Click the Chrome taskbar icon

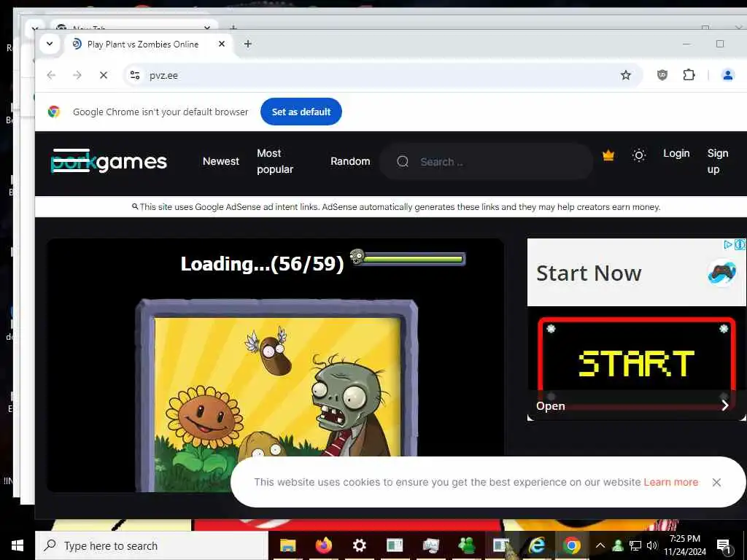[x=572, y=545]
